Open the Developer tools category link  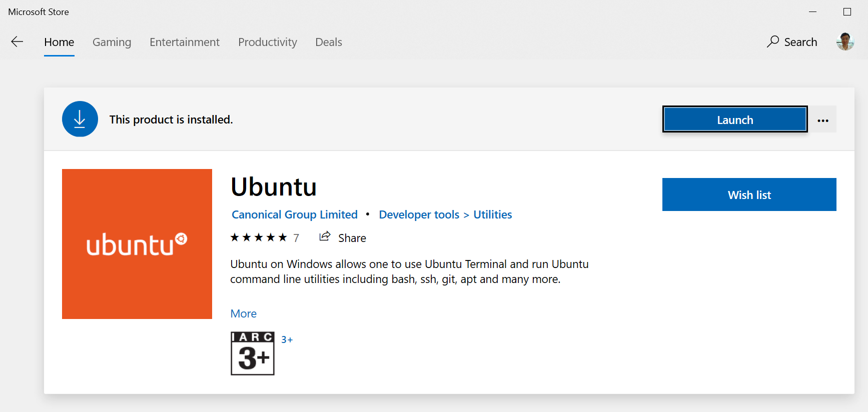pyautogui.click(x=419, y=214)
